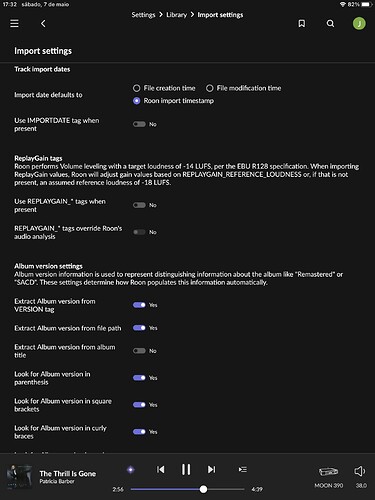Open bookmarks with the bookmark icon

pyautogui.click(x=302, y=23)
